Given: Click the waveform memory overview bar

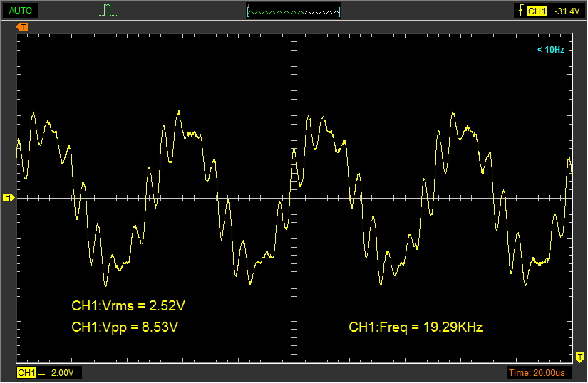Looking at the screenshot, I should (294, 11).
